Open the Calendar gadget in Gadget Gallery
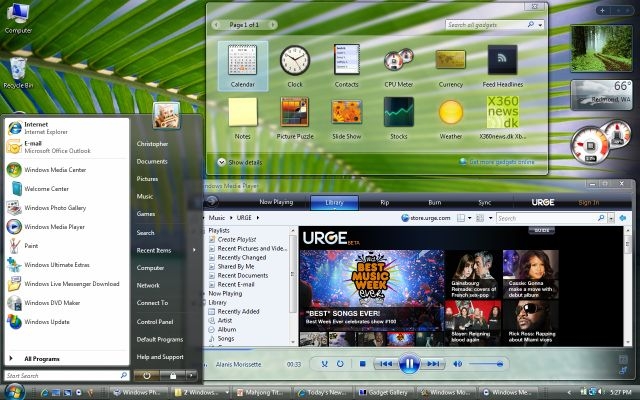 [243, 66]
